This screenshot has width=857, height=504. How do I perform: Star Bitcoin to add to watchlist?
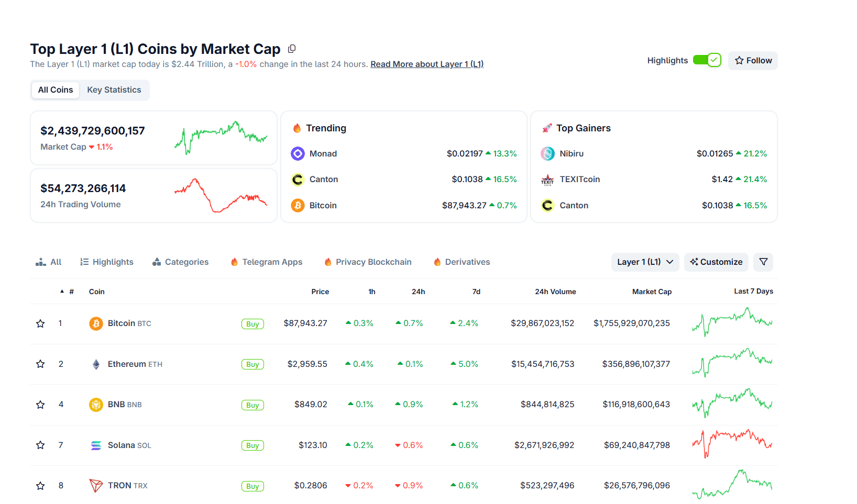click(40, 323)
